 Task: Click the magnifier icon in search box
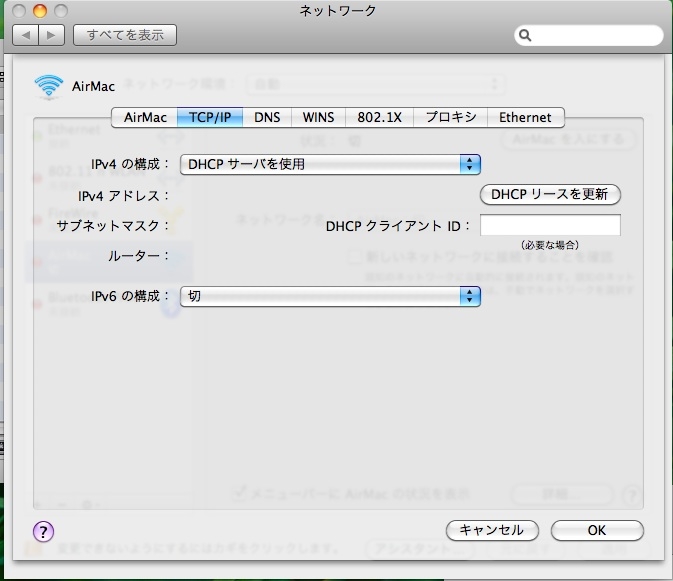[x=526, y=36]
